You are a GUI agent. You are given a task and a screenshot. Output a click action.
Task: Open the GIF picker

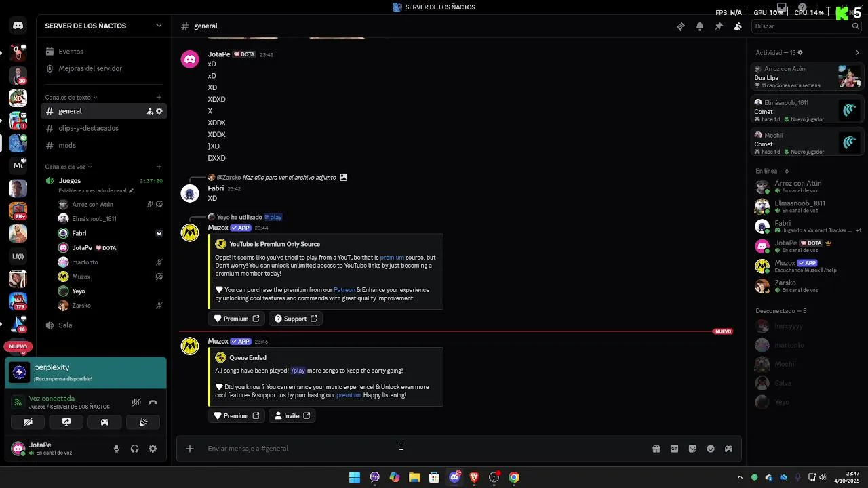tap(675, 449)
